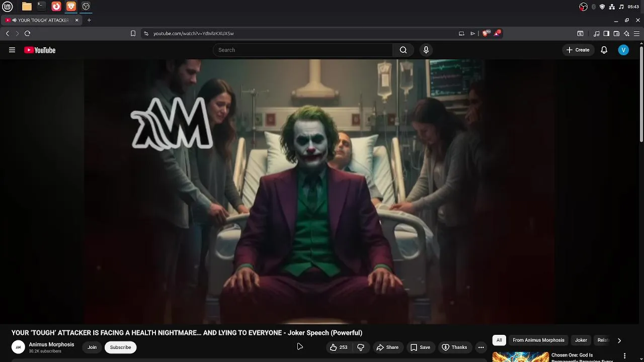The image size is (644, 362).
Task: Subscribe to Animus Morphosis
Action: [120, 347]
